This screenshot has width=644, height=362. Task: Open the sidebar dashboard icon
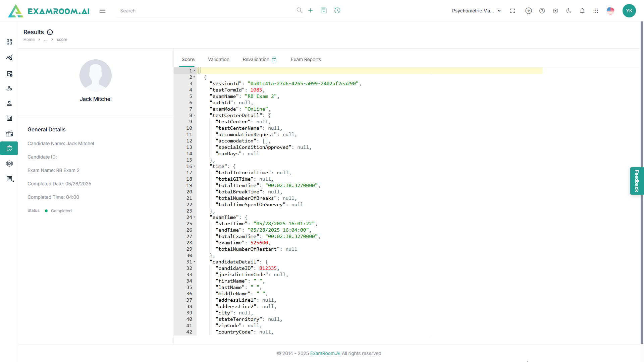pyautogui.click(x=9, y=42)
